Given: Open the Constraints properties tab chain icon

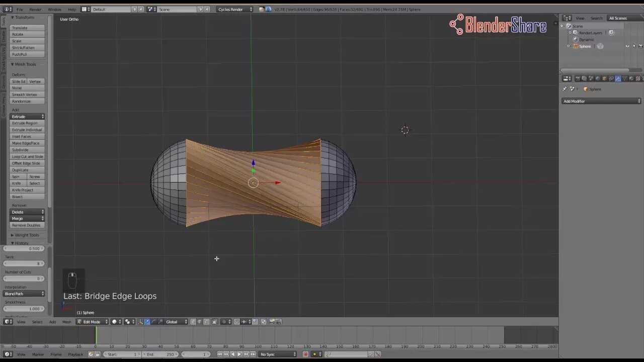Looking at the screenshot, I should point(611,78).
